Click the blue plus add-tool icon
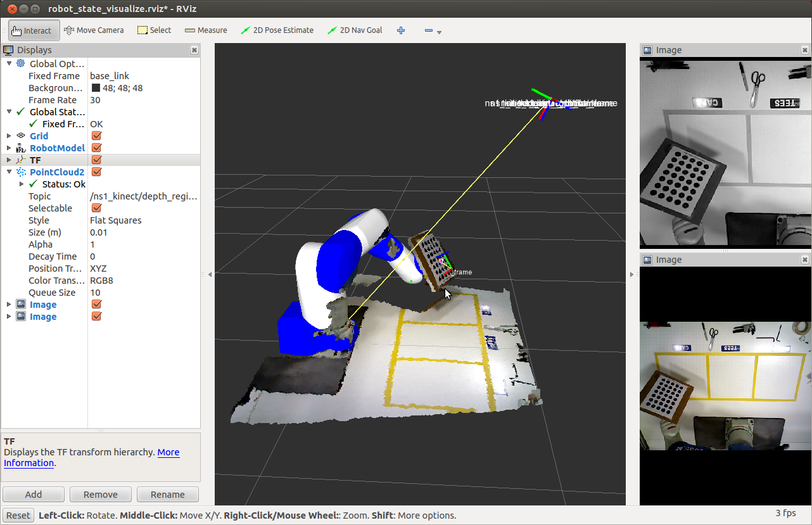The height and width of the screenshot is (525, 812). (401, 30)
